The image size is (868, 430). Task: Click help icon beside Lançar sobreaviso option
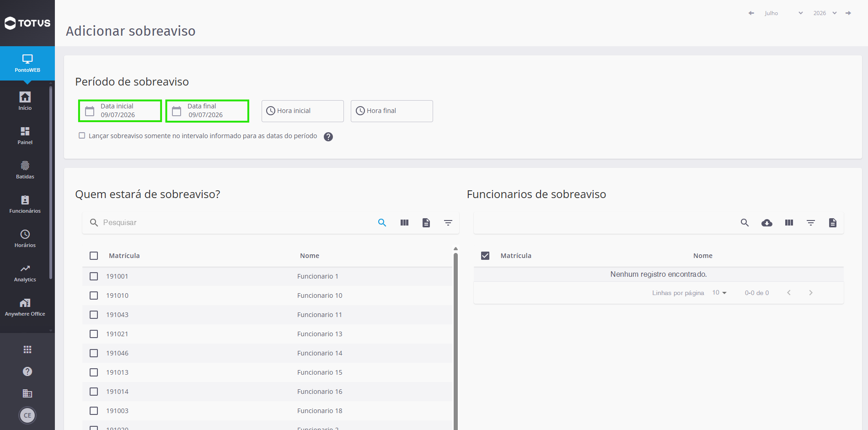tap(328, 137)
